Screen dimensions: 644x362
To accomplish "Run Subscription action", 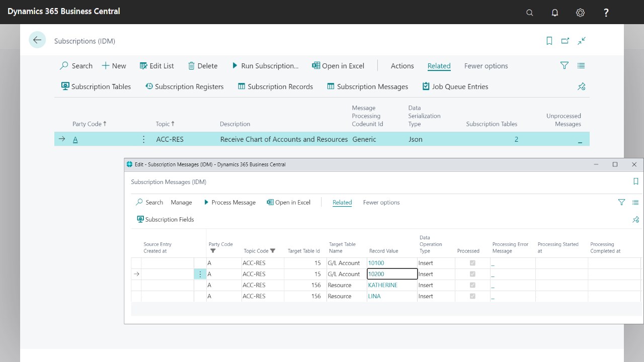I will tap(265, 66).
